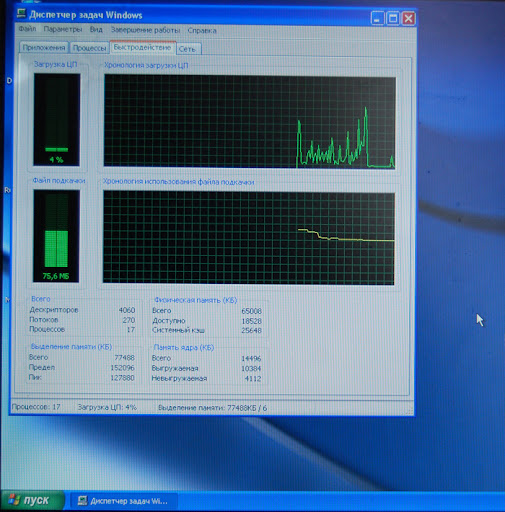
Task: Click the Физическая память (КБ) group label
Action: pyautogui.click(x=196, y=300)
